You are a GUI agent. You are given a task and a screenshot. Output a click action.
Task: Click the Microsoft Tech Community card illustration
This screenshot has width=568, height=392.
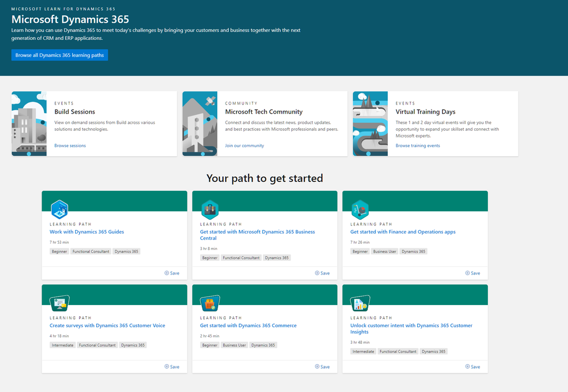point(200,124)
